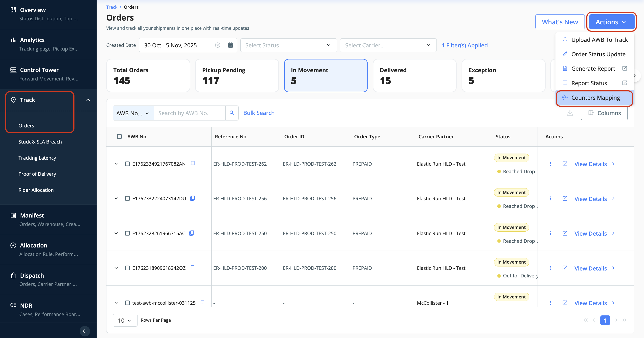Select the test-awb-mccollister-031125 row checkbox

point(127,303)
